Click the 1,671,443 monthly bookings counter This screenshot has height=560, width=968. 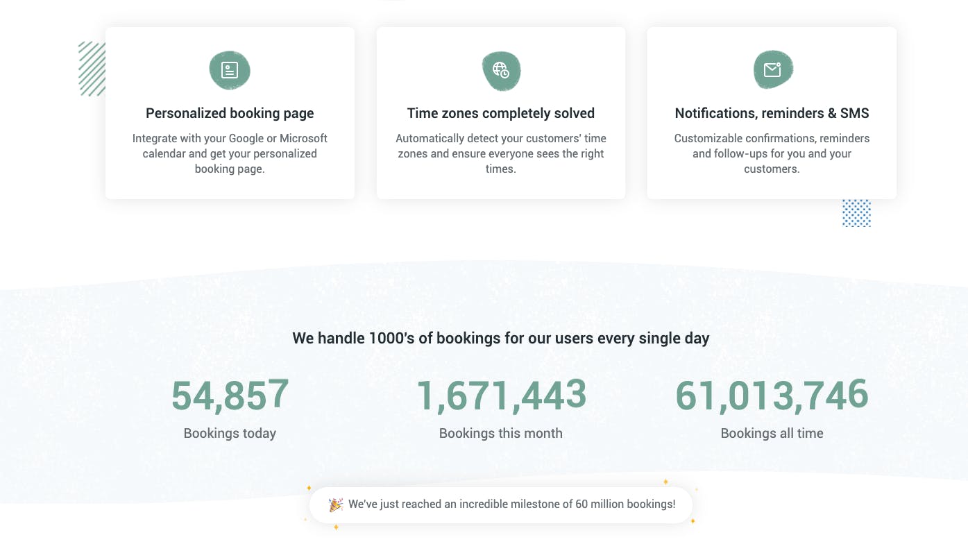coord(501,395)
